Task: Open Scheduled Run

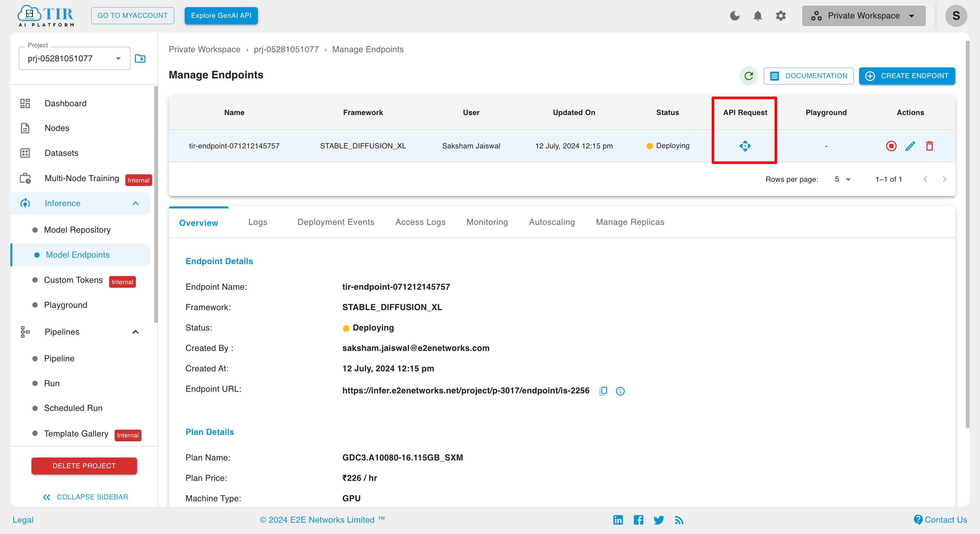Action: click(73, 408)
